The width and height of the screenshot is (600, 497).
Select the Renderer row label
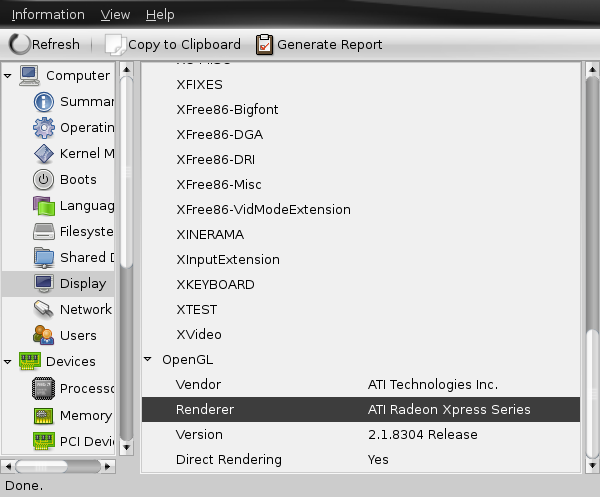click(205, 410)
